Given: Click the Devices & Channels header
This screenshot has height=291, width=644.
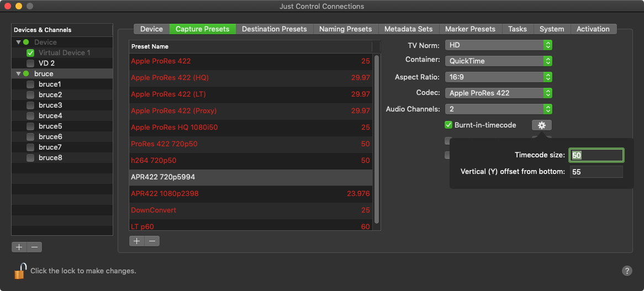Looking at the screenshot, I should point(62,30).
